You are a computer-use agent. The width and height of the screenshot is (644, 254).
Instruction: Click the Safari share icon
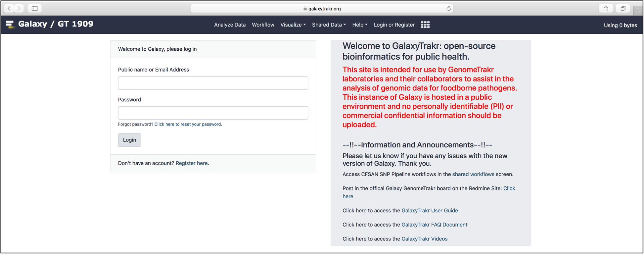click(x=606, y=9)
